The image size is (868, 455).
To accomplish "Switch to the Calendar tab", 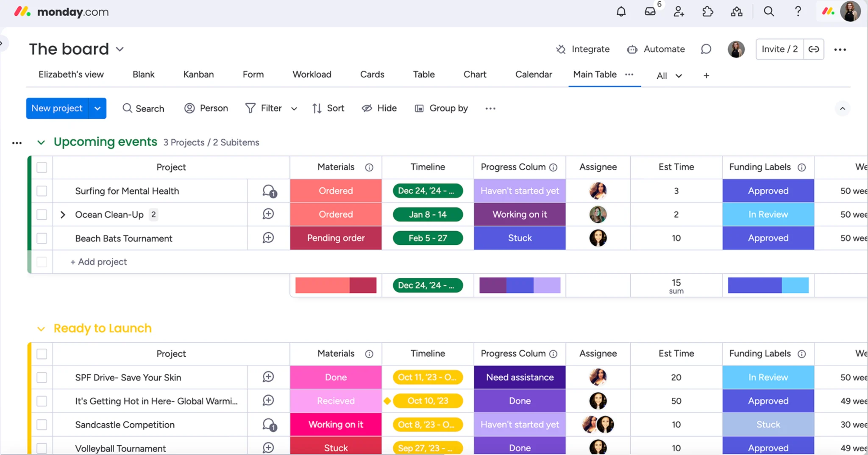I will tap(534, 75).
